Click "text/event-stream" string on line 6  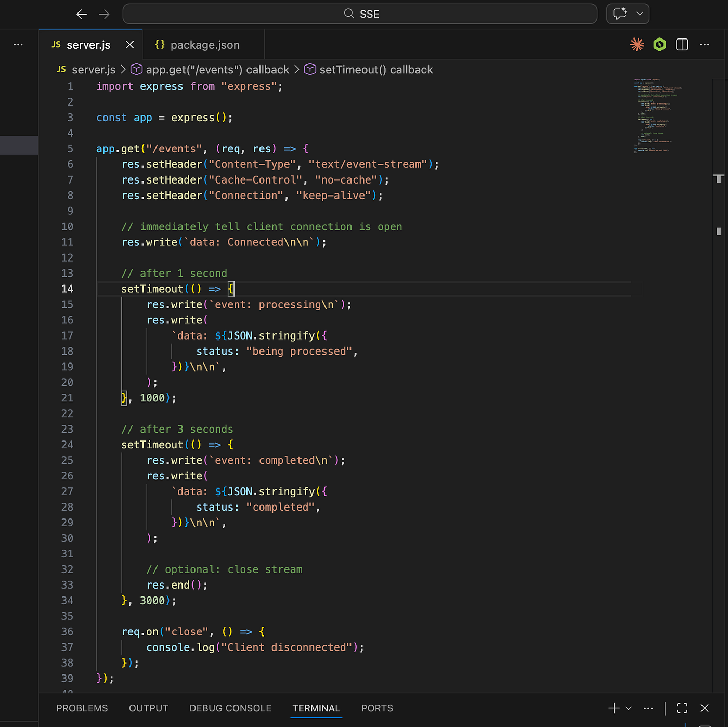(x=368, y=164)
